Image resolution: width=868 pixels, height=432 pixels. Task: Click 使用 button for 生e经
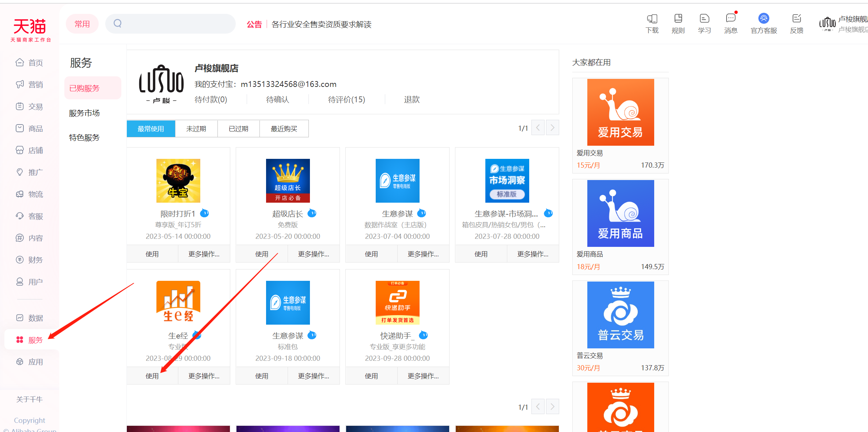[x=152, y=376]
